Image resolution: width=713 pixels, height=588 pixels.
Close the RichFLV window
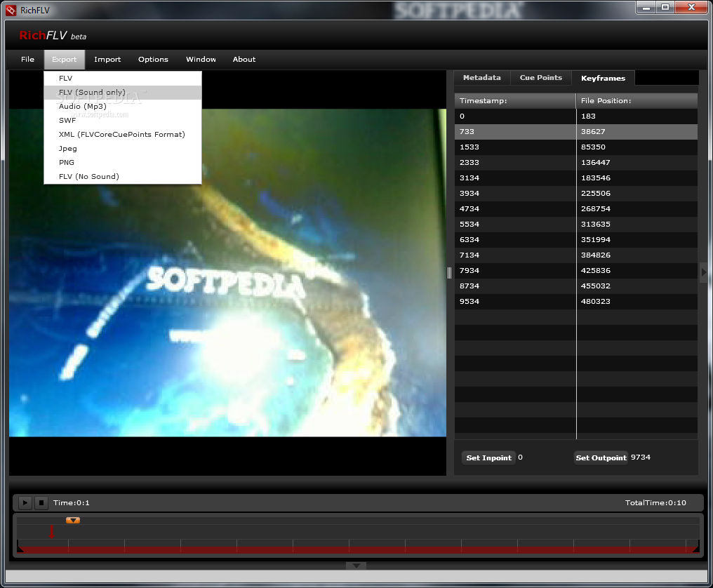tap(692, 7)
